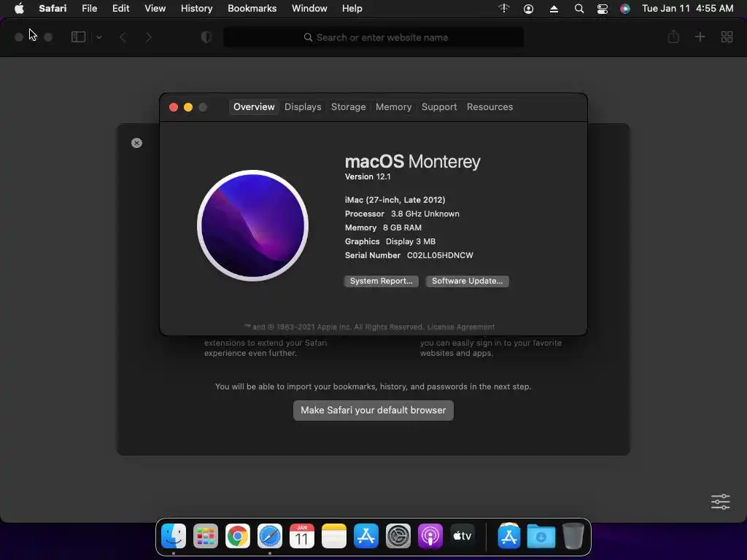Open Control Center icon in menu bar

[602, 9]
